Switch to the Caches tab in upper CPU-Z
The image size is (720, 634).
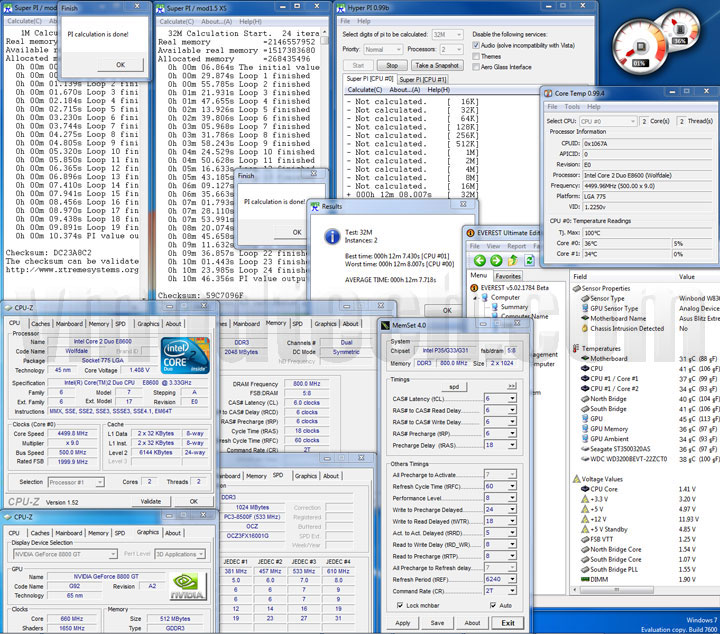pyautogui.click(x=40, y=324)
